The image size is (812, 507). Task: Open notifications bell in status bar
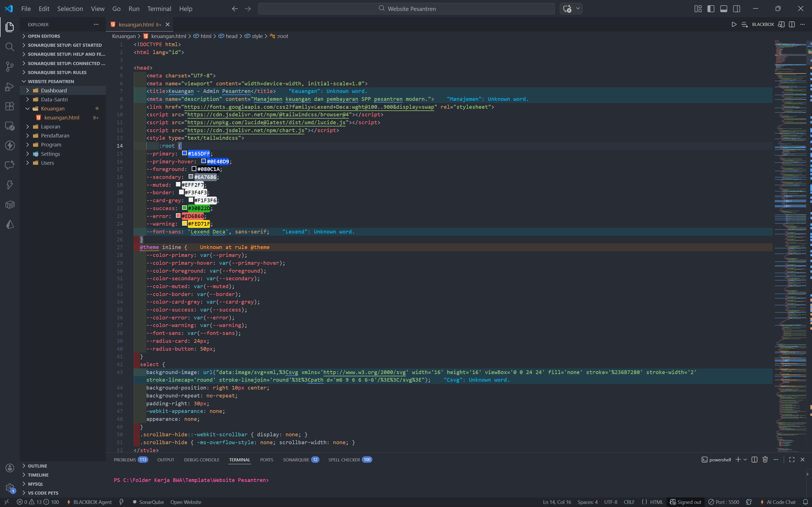pos(805,502)
